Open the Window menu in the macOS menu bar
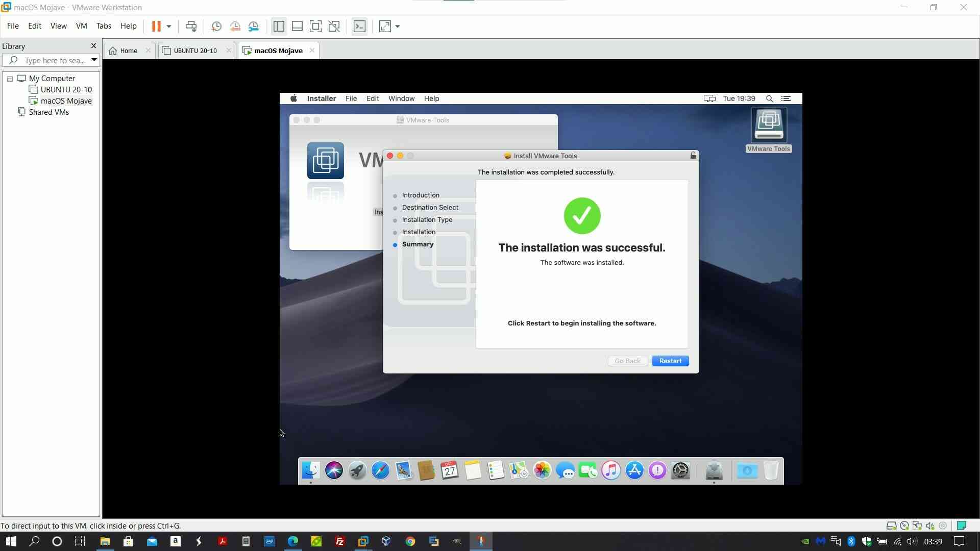Screen dimensions: 980x551 401,98
